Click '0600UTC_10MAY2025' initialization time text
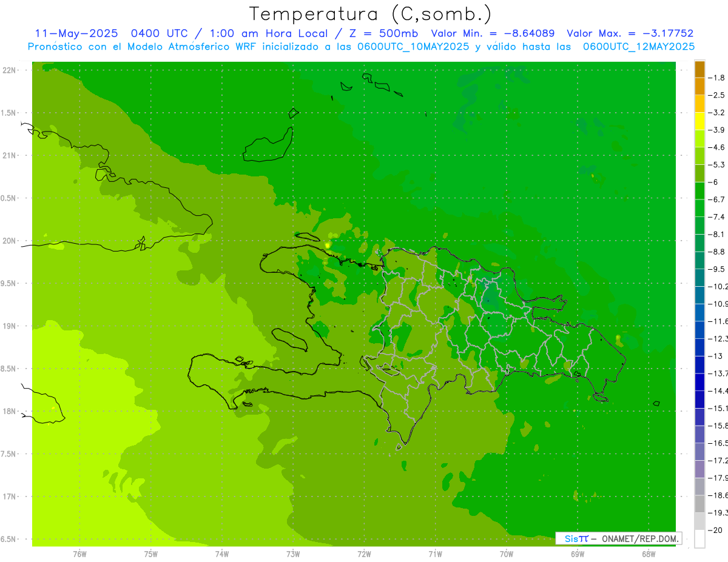 (x=413, y=47)
